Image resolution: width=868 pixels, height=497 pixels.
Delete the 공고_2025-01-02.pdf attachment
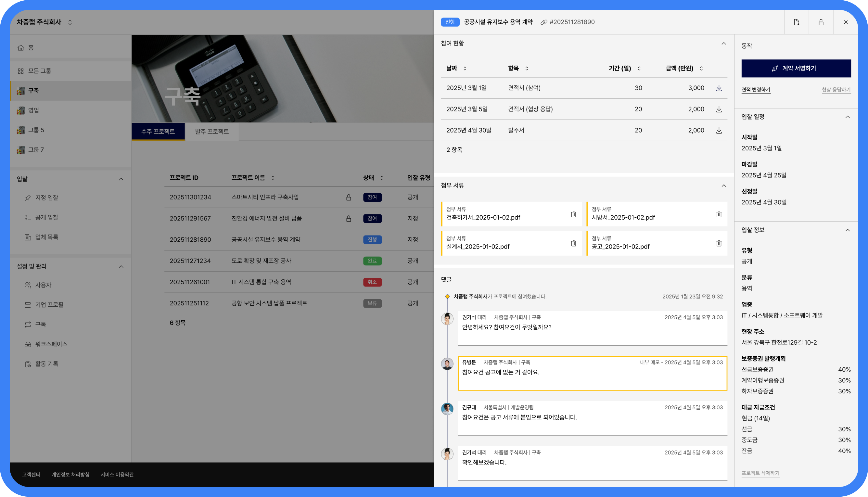coord(719,243)
